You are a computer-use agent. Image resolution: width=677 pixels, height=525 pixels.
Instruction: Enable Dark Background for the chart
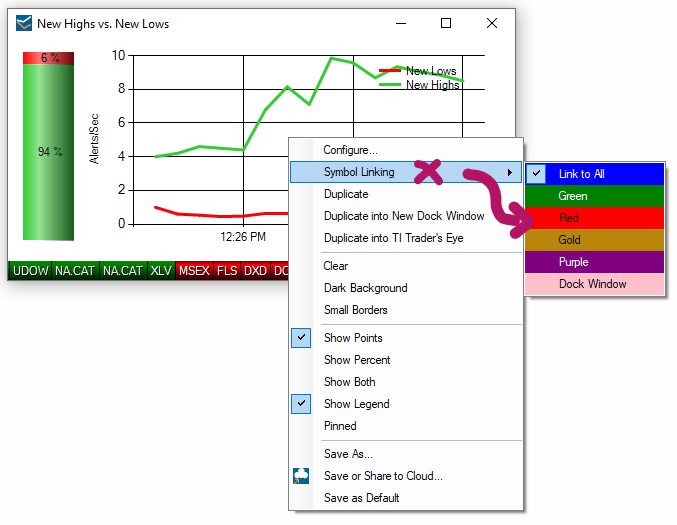pos(365,288)
